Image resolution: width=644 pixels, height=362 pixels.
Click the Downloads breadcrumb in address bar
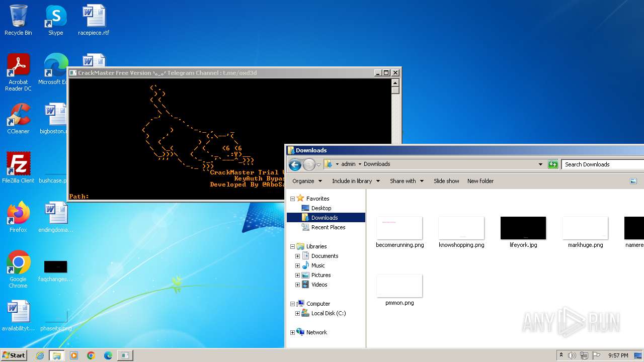click(377, 164)
